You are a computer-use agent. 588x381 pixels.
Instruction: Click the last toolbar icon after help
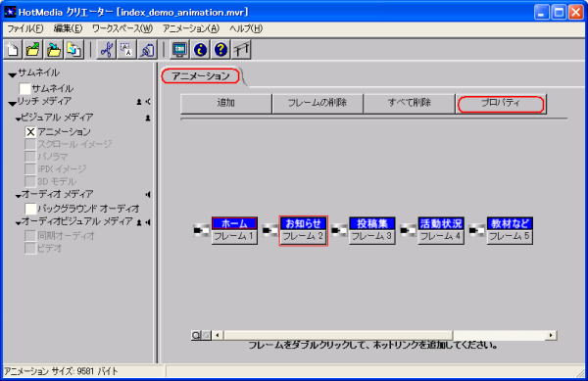pos(241,49)
